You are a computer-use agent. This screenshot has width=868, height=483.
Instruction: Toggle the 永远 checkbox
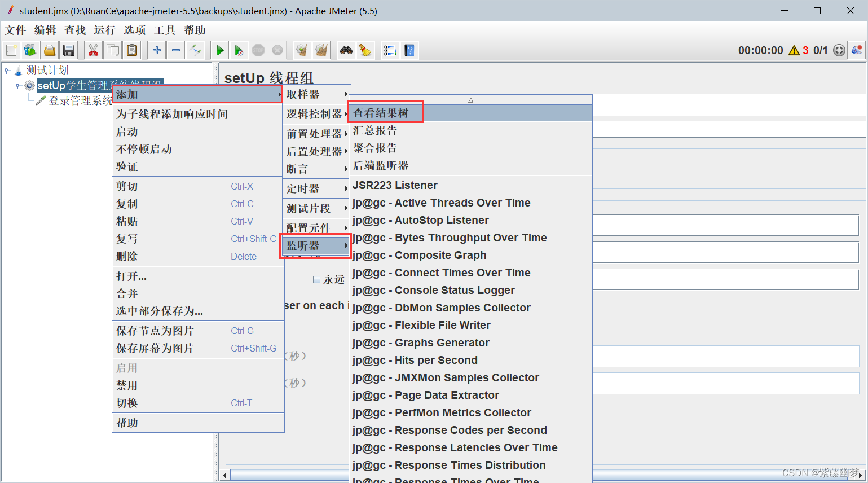(317, 279)
